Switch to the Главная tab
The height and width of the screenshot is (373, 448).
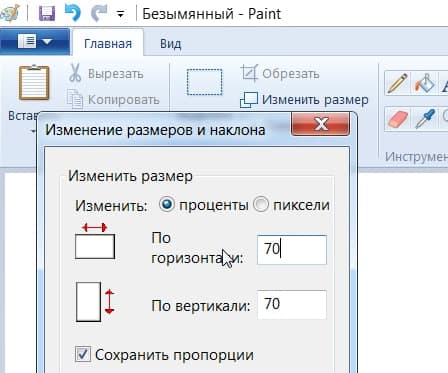pos(108,44)
